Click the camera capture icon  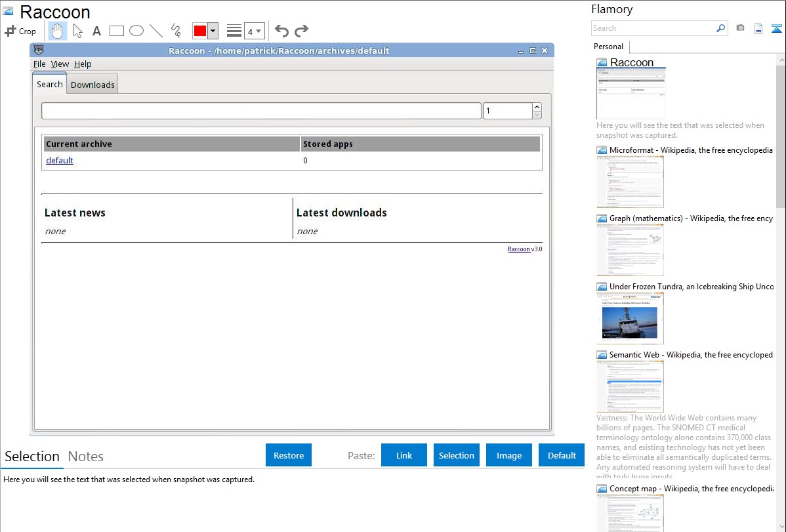[x=740, y=28]
